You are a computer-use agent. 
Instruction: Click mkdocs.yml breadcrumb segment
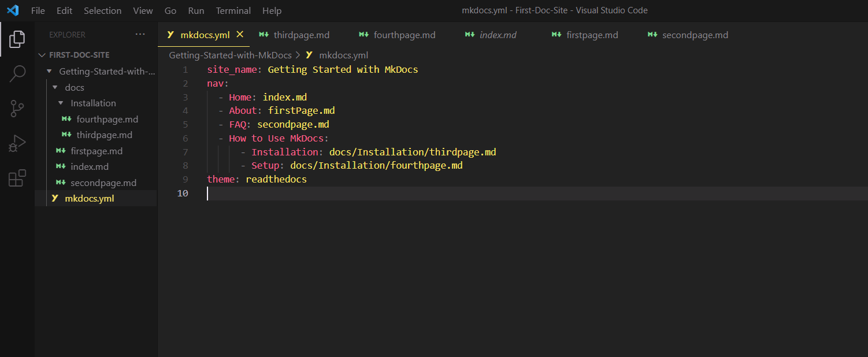343,55
